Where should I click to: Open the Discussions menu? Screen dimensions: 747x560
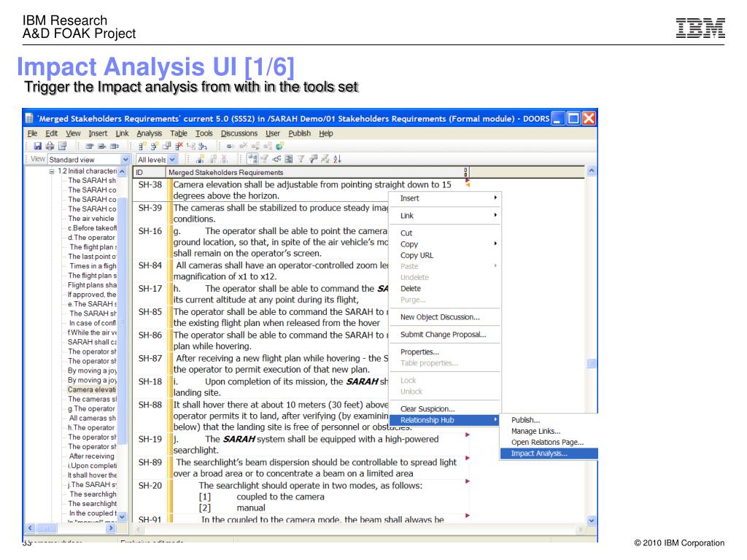click(x=239, y=133)
